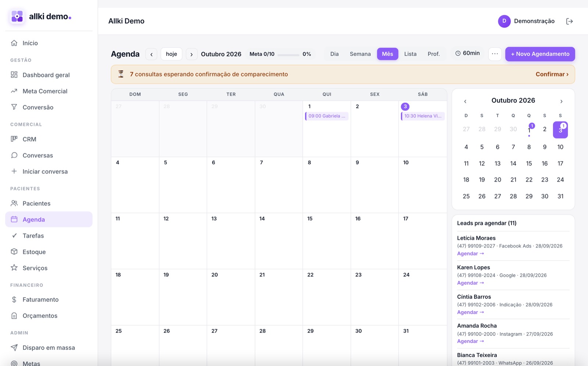Click Agendar for Amanda Rocha

coord(470,341)
